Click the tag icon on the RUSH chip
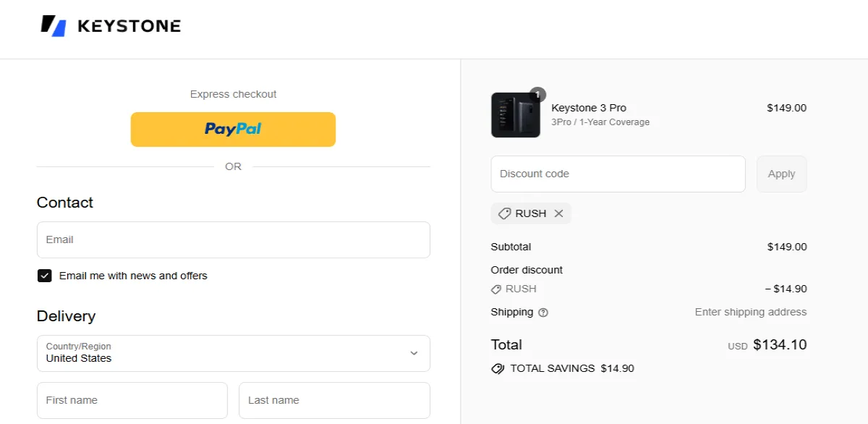The height and width of the screenshot is (424, 868). (x=505, y=213)
